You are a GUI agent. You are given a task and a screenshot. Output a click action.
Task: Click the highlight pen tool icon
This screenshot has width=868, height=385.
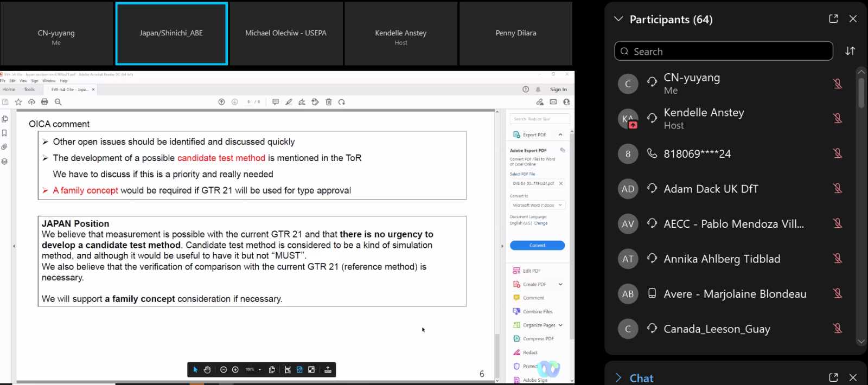(289, 102)
